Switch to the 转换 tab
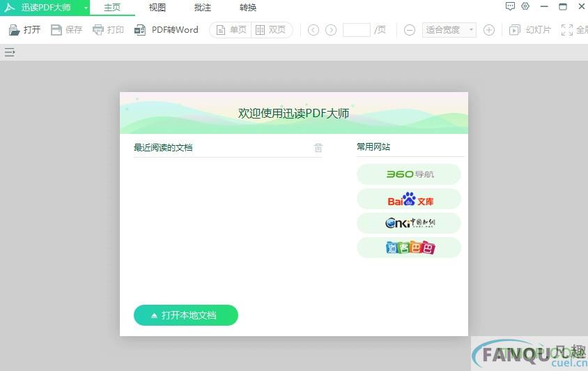The image size is (588, 371). pos(248,8)
